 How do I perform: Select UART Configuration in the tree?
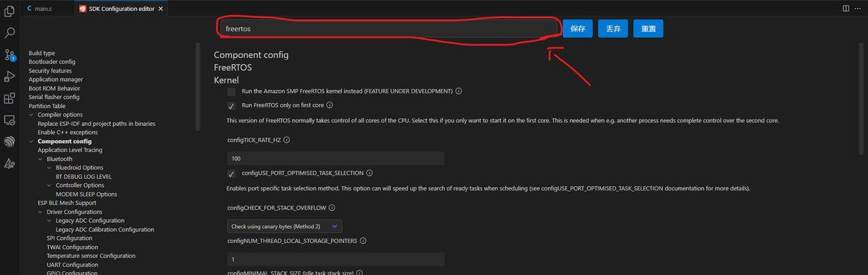point(72,265)
